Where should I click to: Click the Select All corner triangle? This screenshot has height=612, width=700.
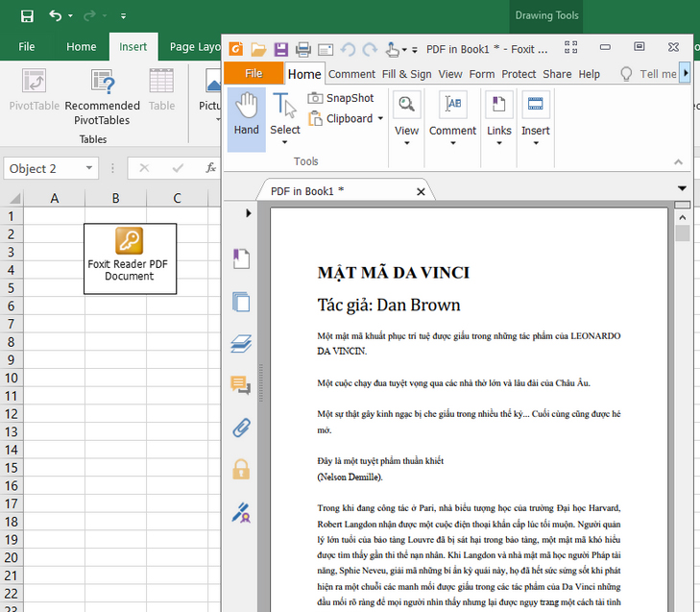tap(14, 198)
